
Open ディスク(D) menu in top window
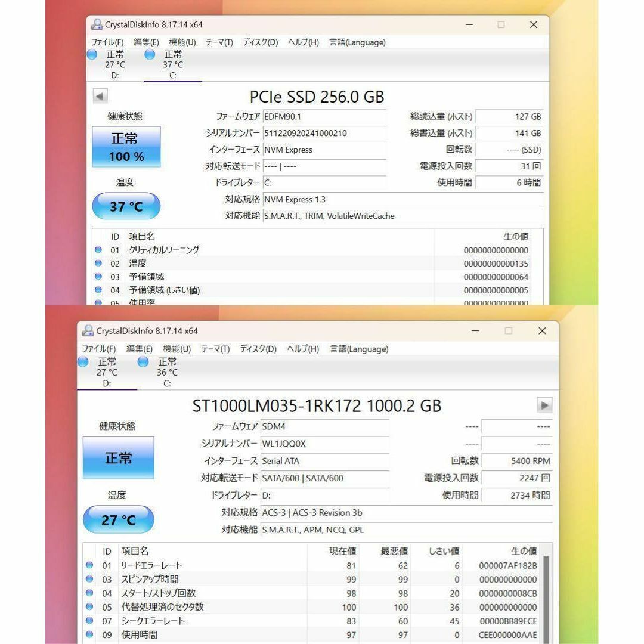pyautogui.click(x=261, y=42)
